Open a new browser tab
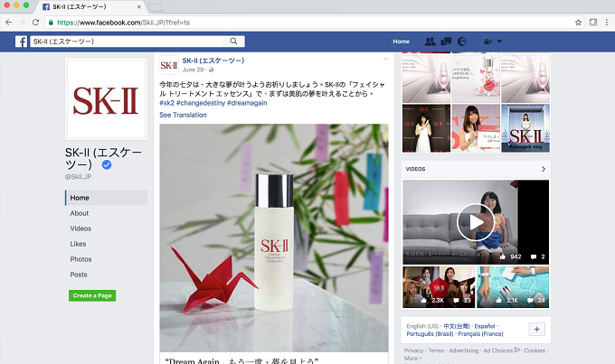The image size is (615, 364). coord(156,7)
